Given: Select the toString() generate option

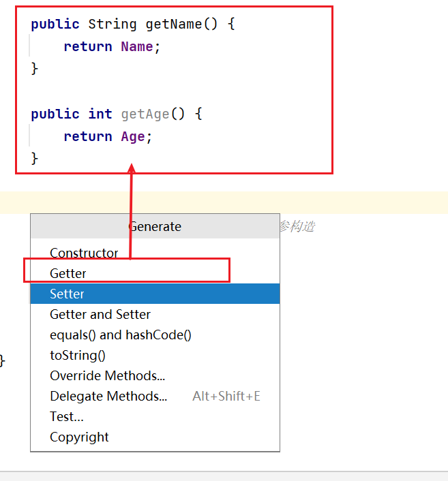Looking at the screenshot, I should 155,355.
